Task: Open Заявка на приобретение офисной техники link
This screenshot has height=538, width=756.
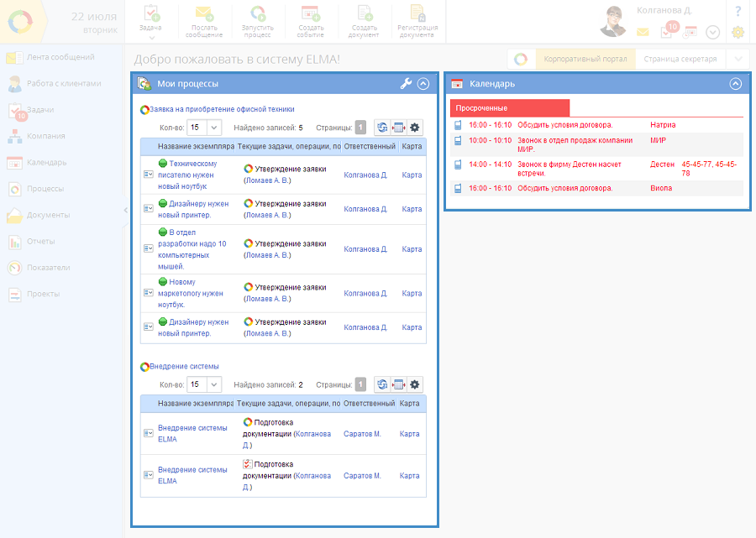Action: tap(222, 109)
